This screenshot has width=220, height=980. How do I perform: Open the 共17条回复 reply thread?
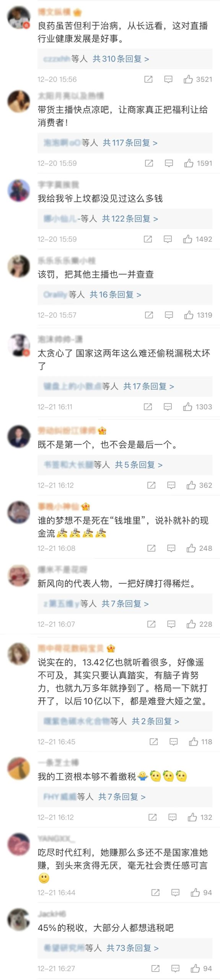point(149,386)
